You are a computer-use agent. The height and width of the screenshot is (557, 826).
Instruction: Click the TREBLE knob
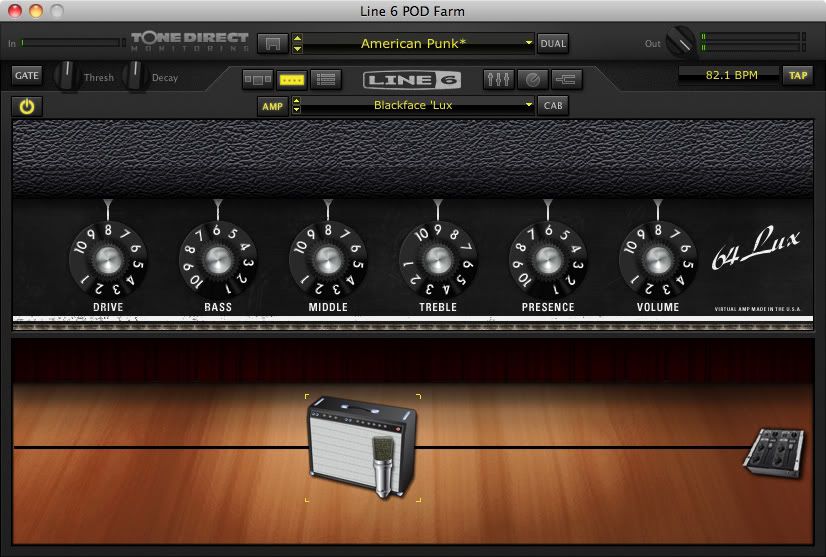pyautogui.click(x=438, y=260)
